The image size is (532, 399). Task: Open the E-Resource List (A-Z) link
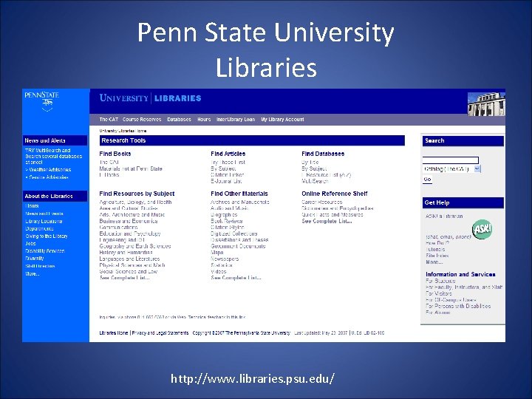327,175
